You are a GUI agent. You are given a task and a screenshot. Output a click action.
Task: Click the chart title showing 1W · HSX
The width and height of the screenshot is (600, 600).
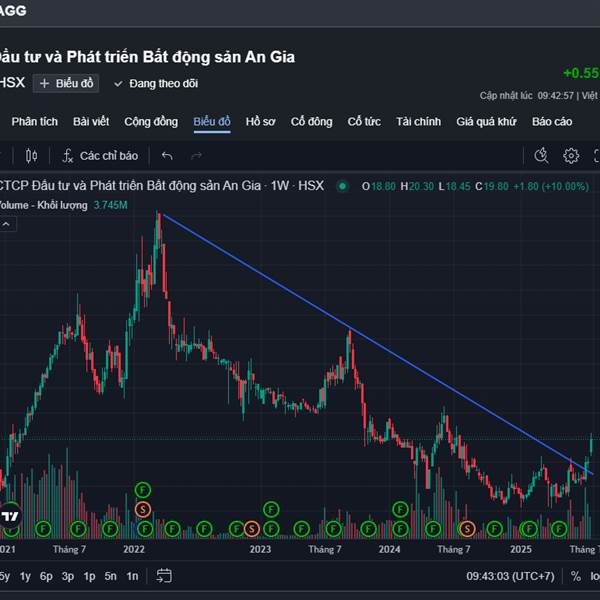click(x=161, y=186)
